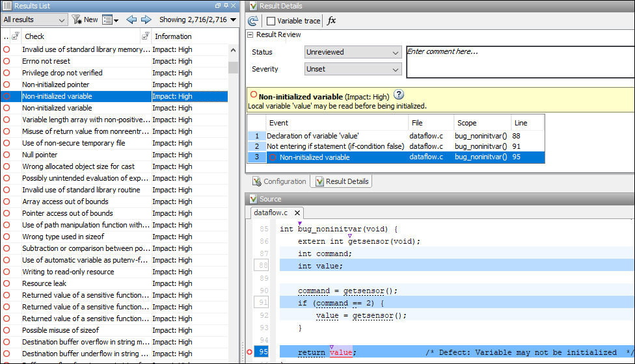Click the refresh icon in Result Details
The height and width of the screenshot is (364, 635).
[253, 21]
